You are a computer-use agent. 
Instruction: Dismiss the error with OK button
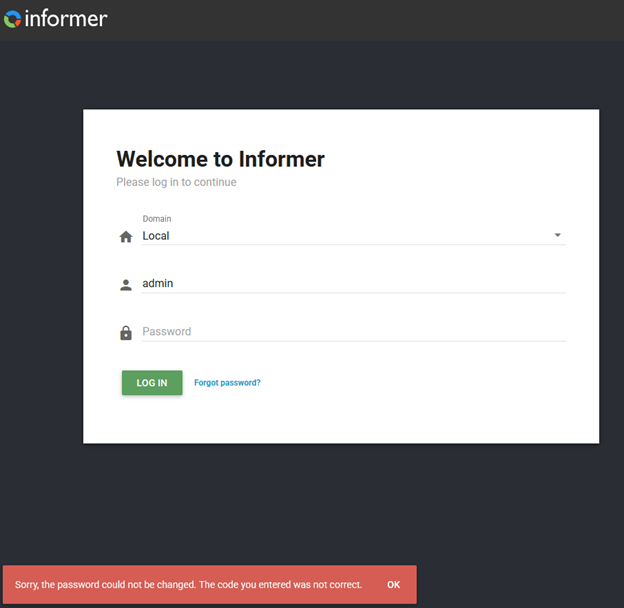393,585
